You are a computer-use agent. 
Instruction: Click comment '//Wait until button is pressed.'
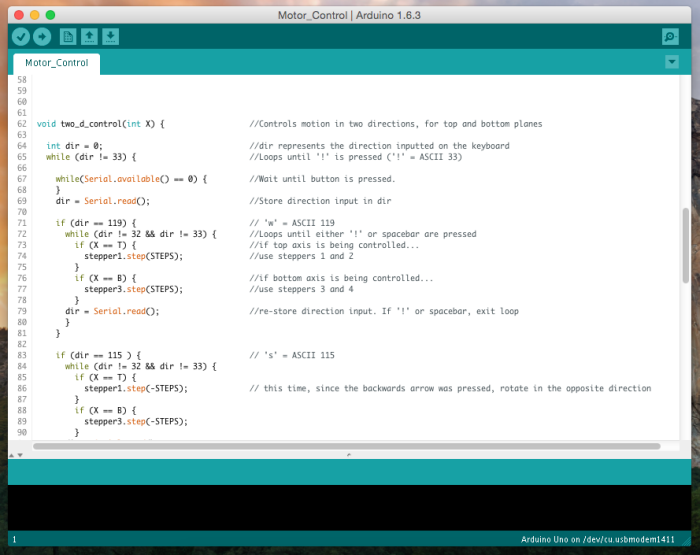(x=322, y=179)
